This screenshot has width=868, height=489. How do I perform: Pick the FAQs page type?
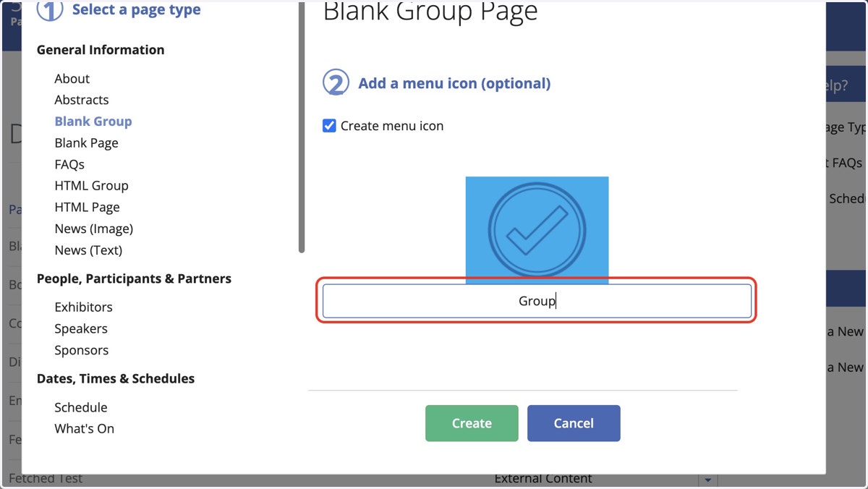(x=69, y=164)
